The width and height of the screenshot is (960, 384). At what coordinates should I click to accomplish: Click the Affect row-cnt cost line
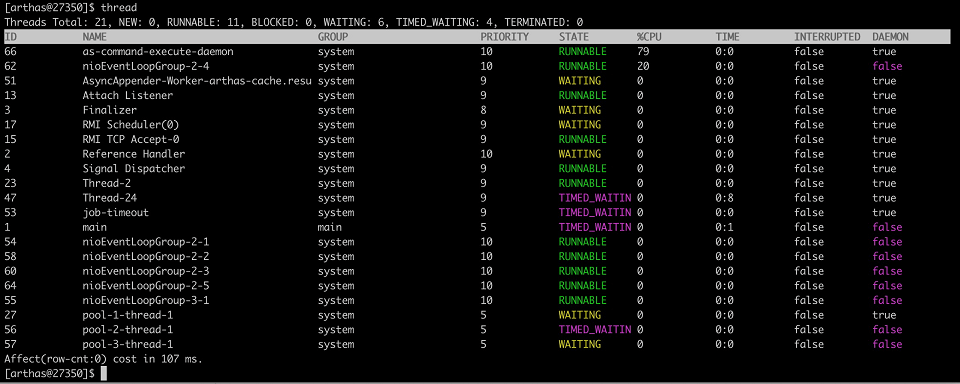click(x=103, y=359)
